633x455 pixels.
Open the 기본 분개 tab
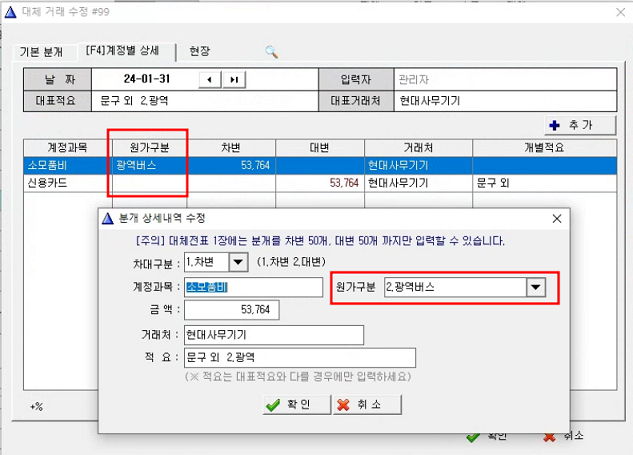tap(41, 52)
